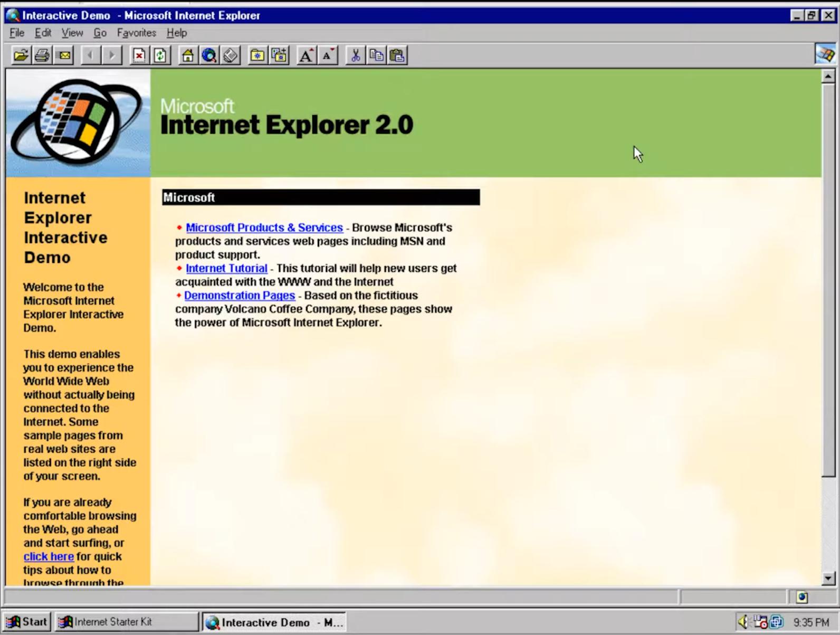Switch to Internet Starter Kit taskbar button
The image size is (840, 635).
tap(127, 622)
